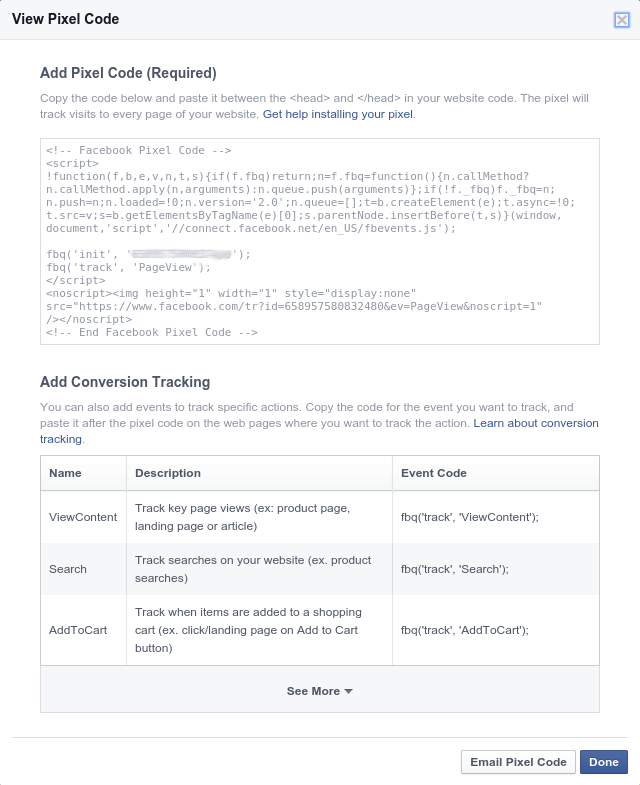Screen dimensions: 640x785
Task: Click inside the Facebook pixel code box
Action: click(319, 241)
